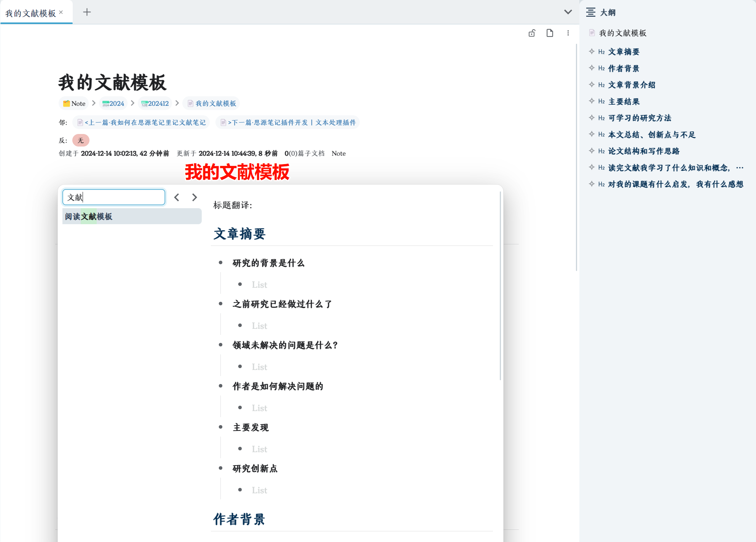Click the document lock/unlock icon

point(532,33)
